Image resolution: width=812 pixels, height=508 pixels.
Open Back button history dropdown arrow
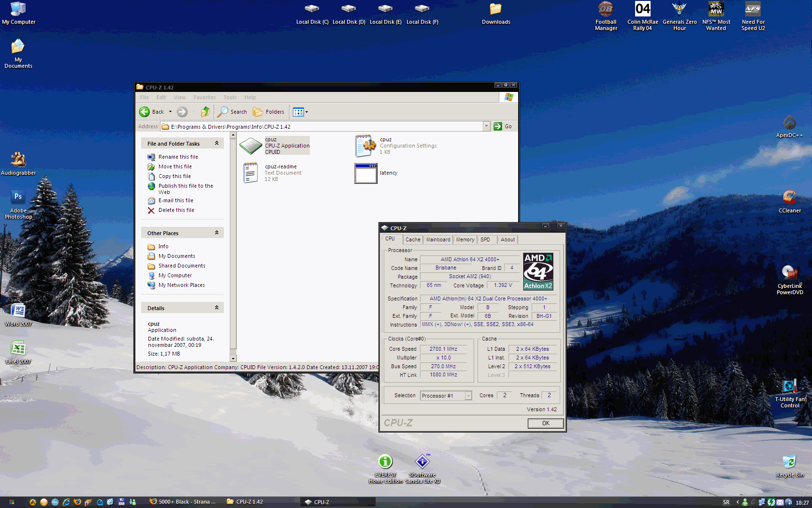click(170, 112)
